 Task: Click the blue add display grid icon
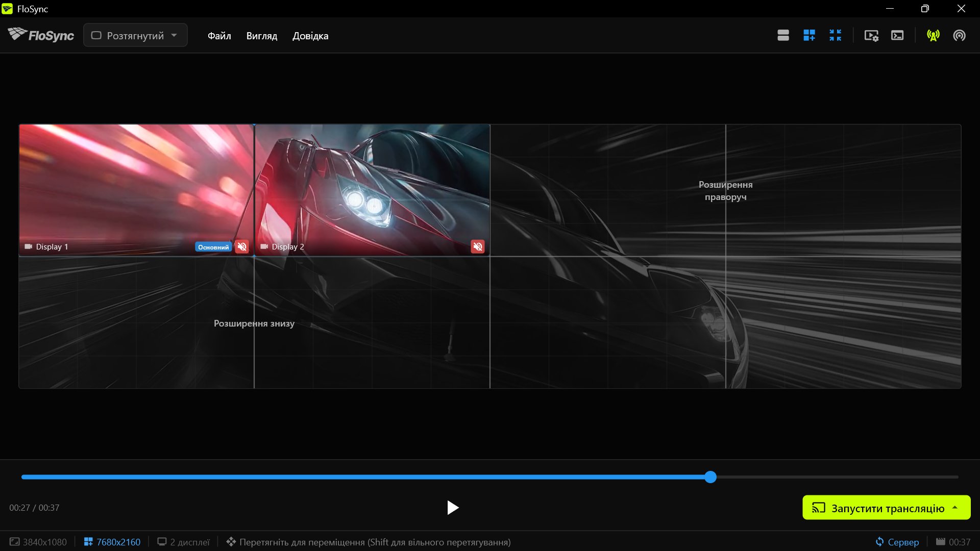(809, 35)
